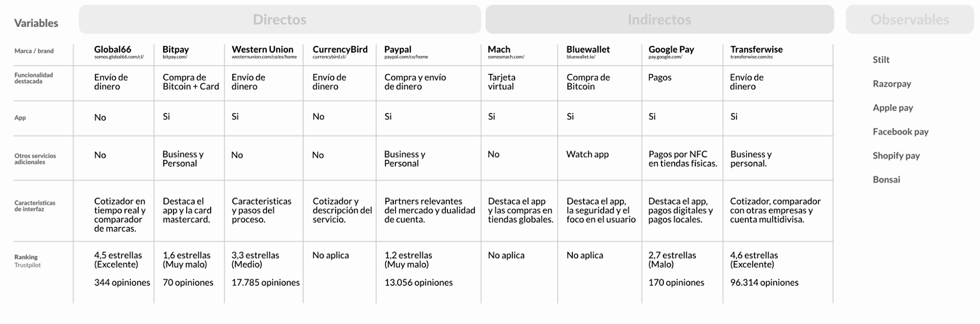Select the Observables tab
980x324 pixels.
[x=909, y=20]
